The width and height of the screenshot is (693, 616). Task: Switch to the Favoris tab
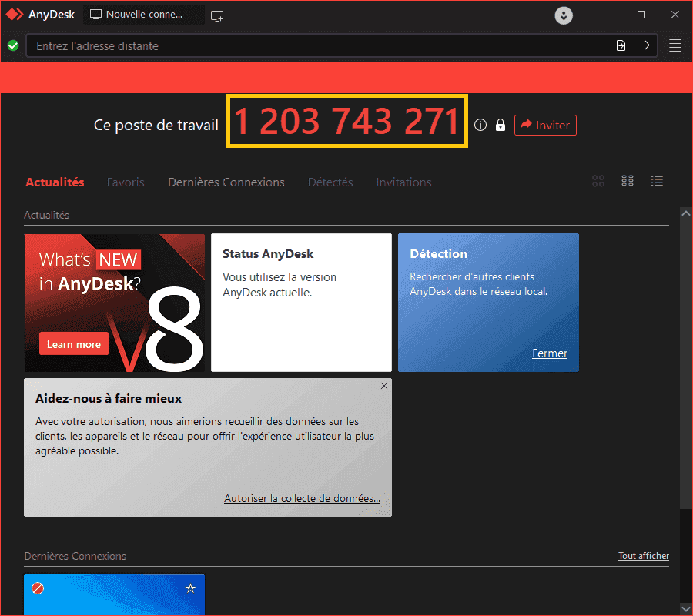(126, 182)
